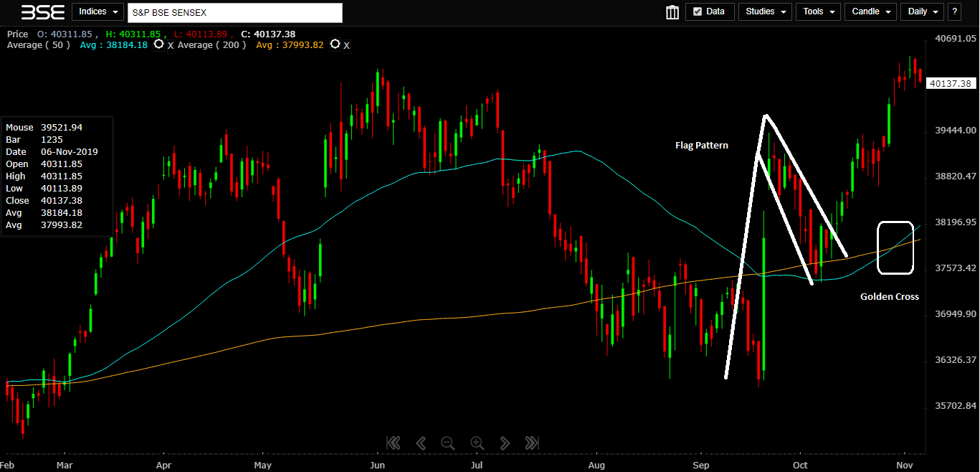Viewport: 980px width, 472px height.
Task: Jump to the chart's latest data
Action: pos(532,443)
